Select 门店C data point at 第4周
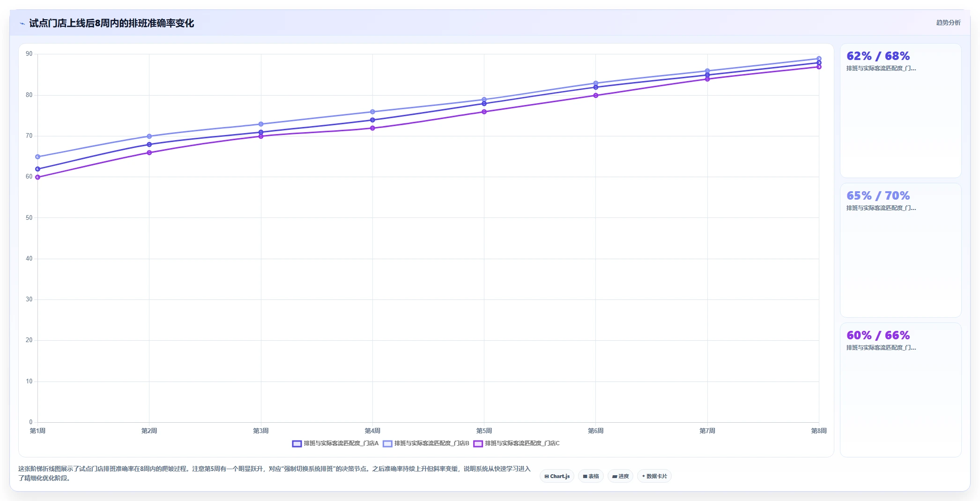The image size is (980, 501). tap(372, 128)
